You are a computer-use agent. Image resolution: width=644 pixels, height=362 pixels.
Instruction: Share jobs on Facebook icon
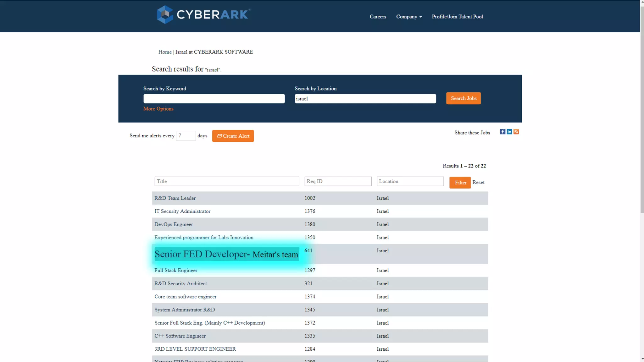click(x=502, y=132)
